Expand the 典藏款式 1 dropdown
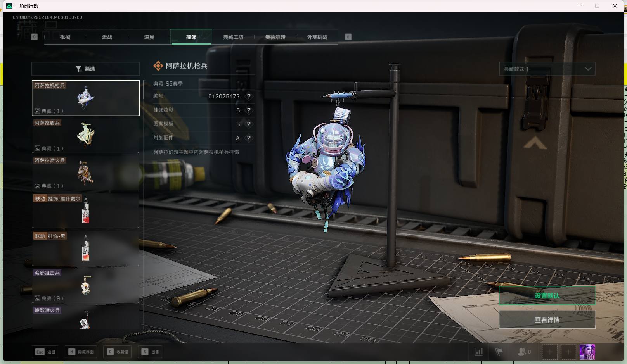The width and height of the screenshot is (627, 364). pos(547,69)
